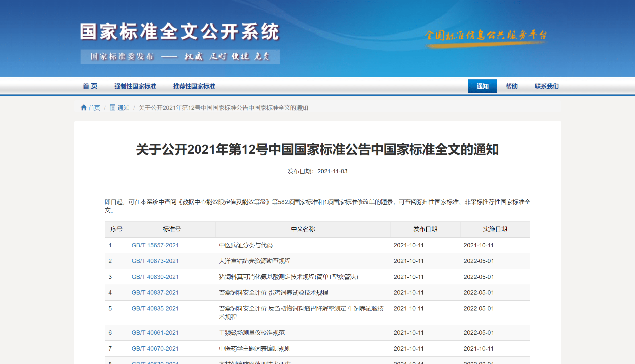
Task: Click 通知 highlighted navigation button
Action: (x=480, y=85)
